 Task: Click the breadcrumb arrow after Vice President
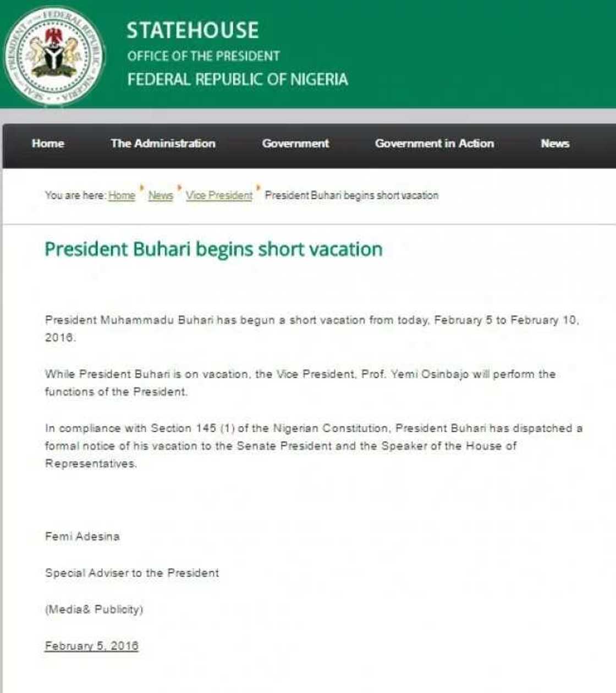point(257,192)
